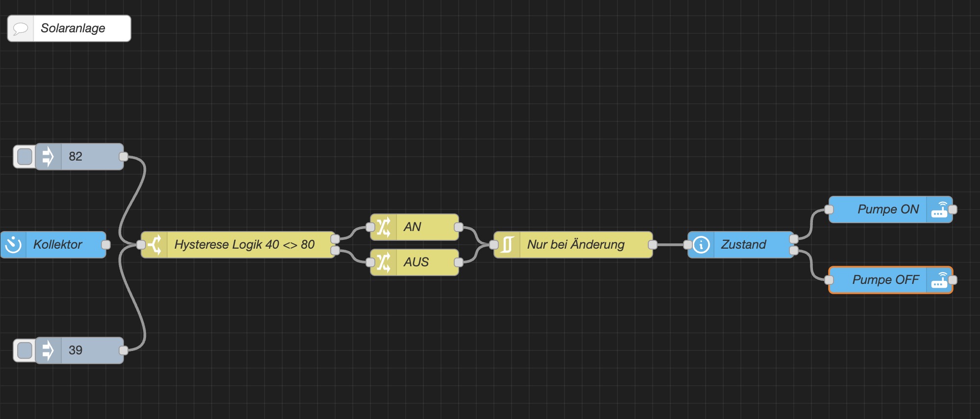
Task: Click the wifi bridge icon on Pumpe OFF
Action: pos(939,280)
